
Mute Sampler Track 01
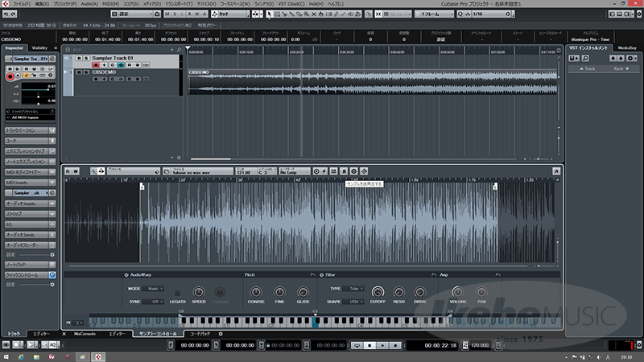tap(78, 59)
